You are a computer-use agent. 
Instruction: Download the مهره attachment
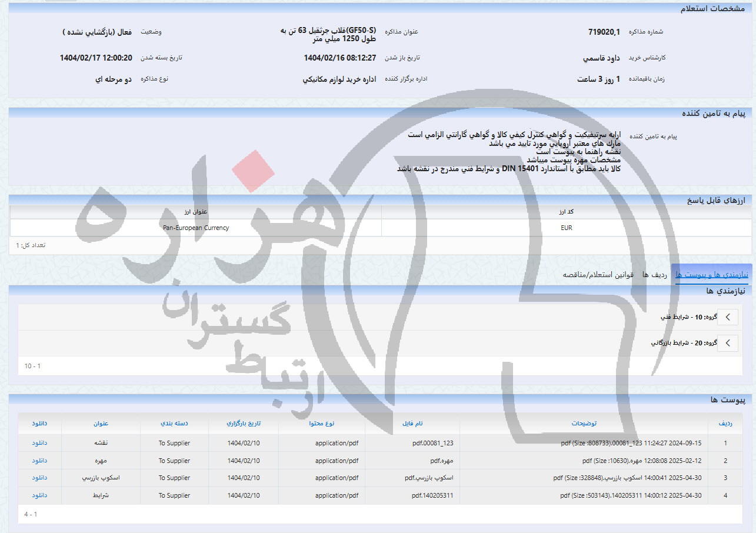pos(39,461)
